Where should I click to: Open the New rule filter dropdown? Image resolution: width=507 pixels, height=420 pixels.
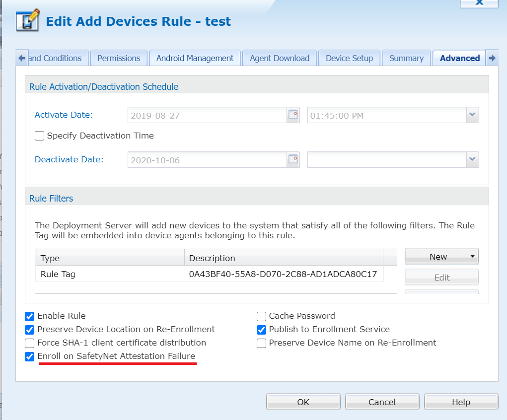pyautogui.click(x=442, y=257)
